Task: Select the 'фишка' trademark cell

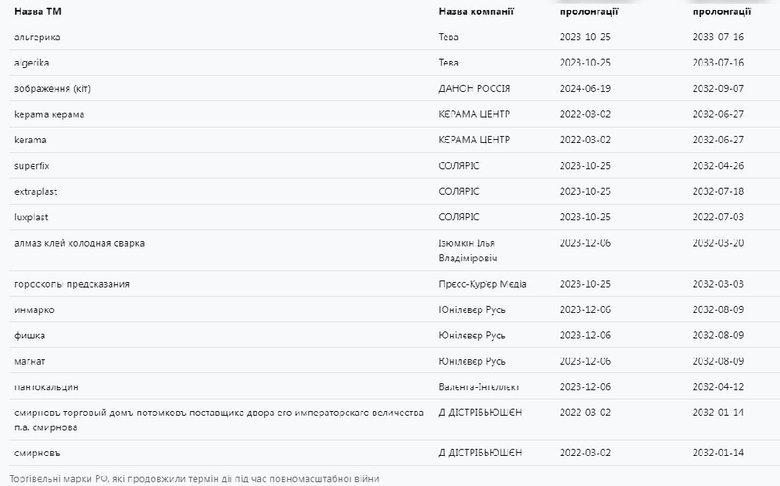Action: pos(29,336)
